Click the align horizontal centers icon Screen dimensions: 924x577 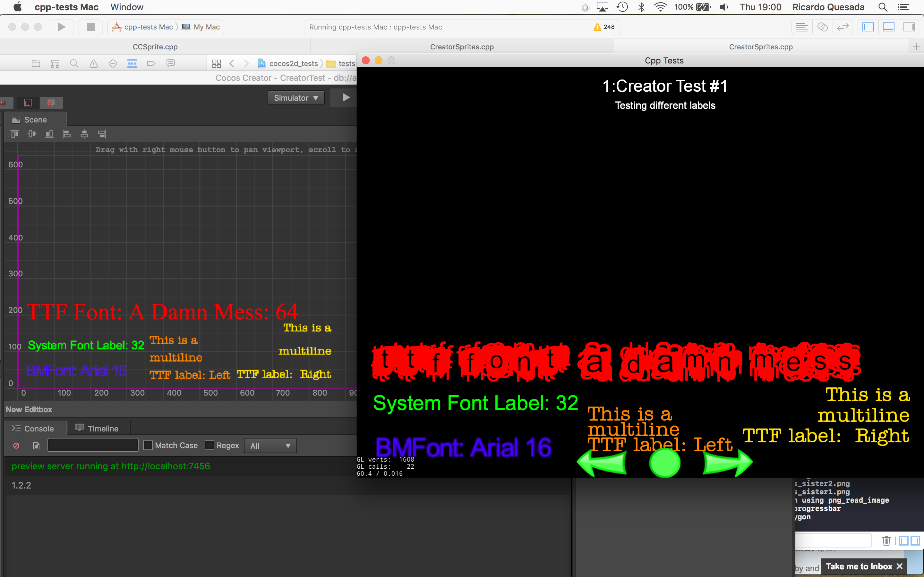click(84, 134)
